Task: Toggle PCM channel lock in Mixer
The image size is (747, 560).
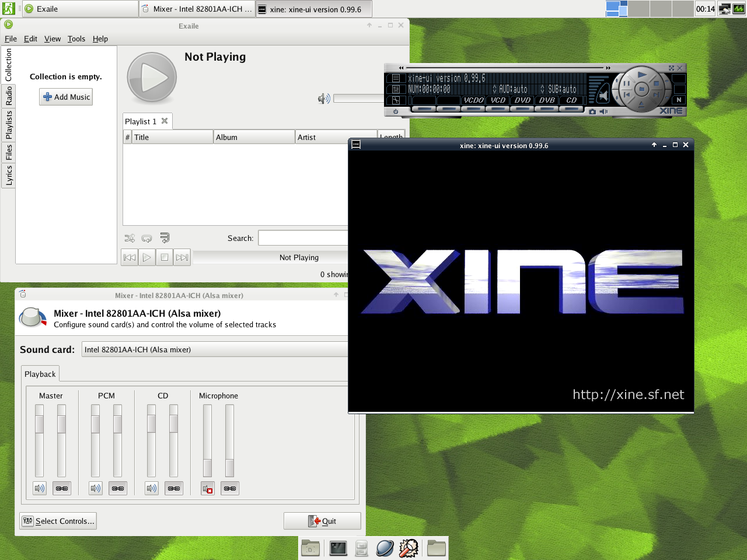Action: (x=118, y=488)
